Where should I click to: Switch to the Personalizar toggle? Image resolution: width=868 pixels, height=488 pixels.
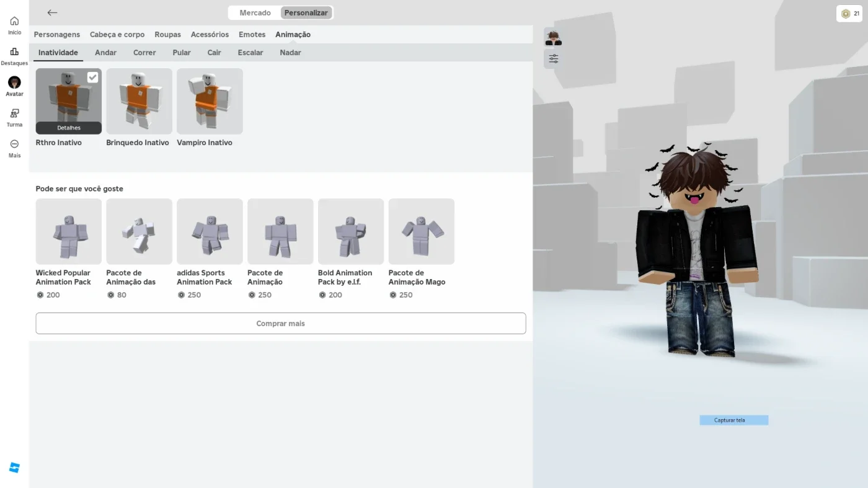(x=306, y=13)
